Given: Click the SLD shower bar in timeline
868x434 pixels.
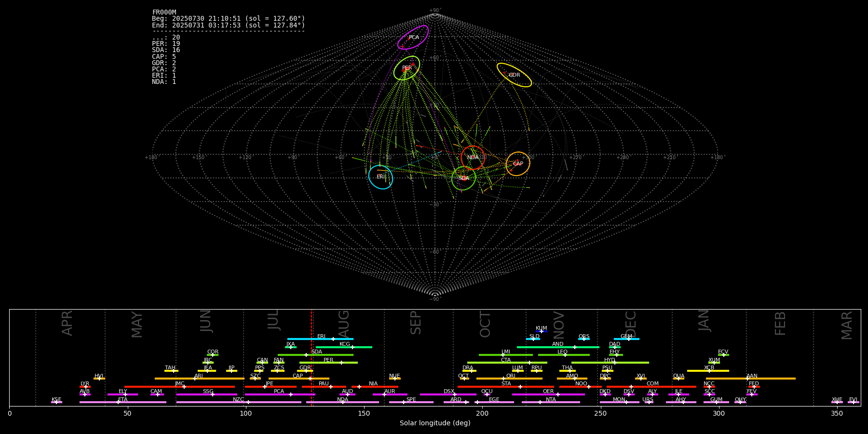Looking at the screenshot, I should point(533,339).
